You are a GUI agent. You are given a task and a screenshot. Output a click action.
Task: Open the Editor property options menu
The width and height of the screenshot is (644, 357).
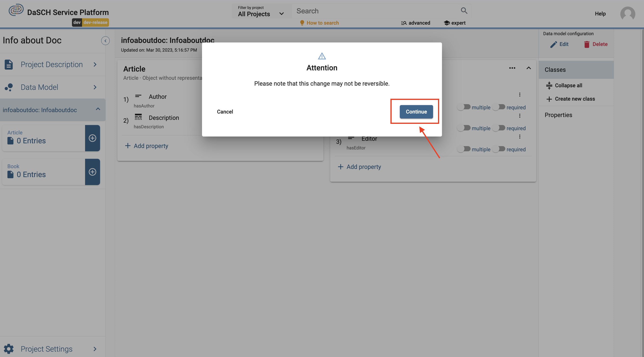[520, 136]
